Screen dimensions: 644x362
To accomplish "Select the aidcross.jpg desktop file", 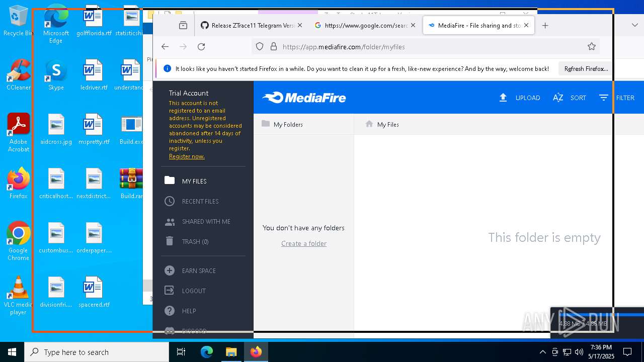I will click(x=56, y=129).
